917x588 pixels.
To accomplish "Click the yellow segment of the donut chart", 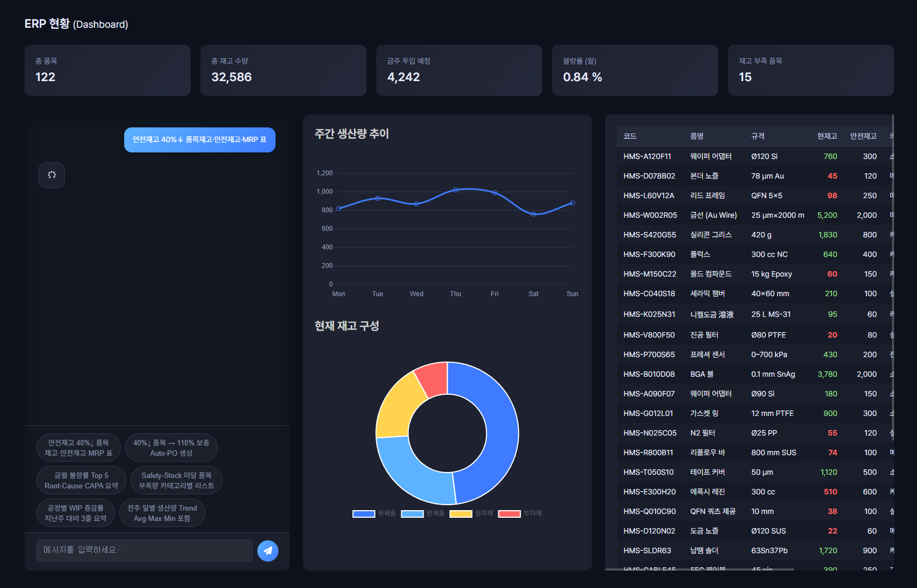I will (398, 409).
